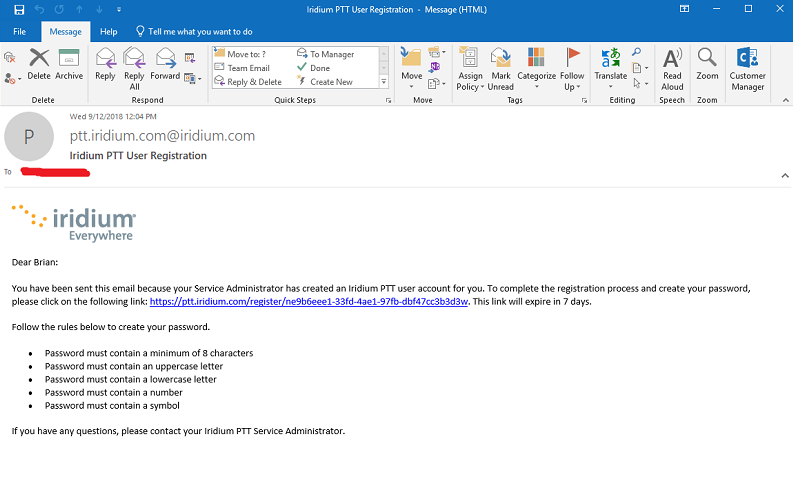Viewport: 793px width, 488px height.
Task: Go to next item with down arrow
Action: coord(99,10)
